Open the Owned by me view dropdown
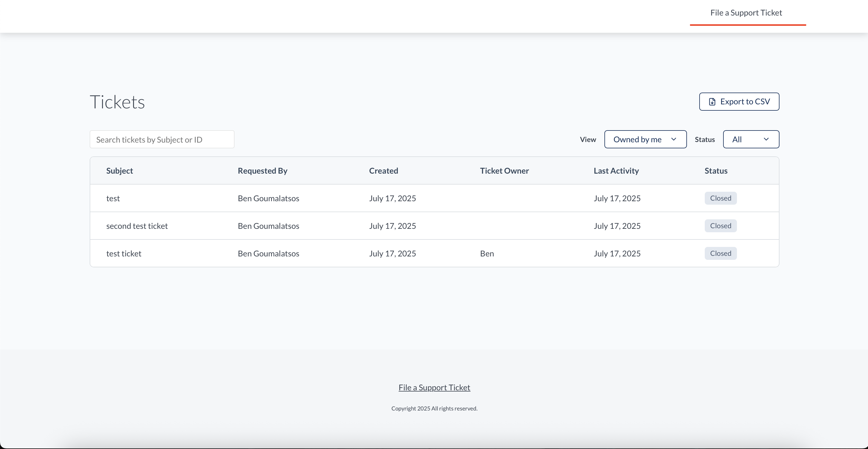The height and width of the screenshot is (449, 868). pos(645,139)
